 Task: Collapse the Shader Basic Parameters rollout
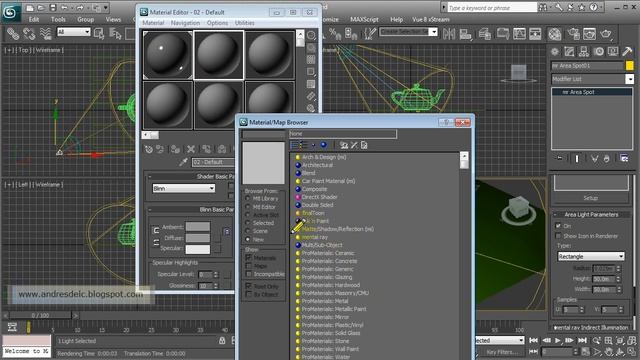192,176
